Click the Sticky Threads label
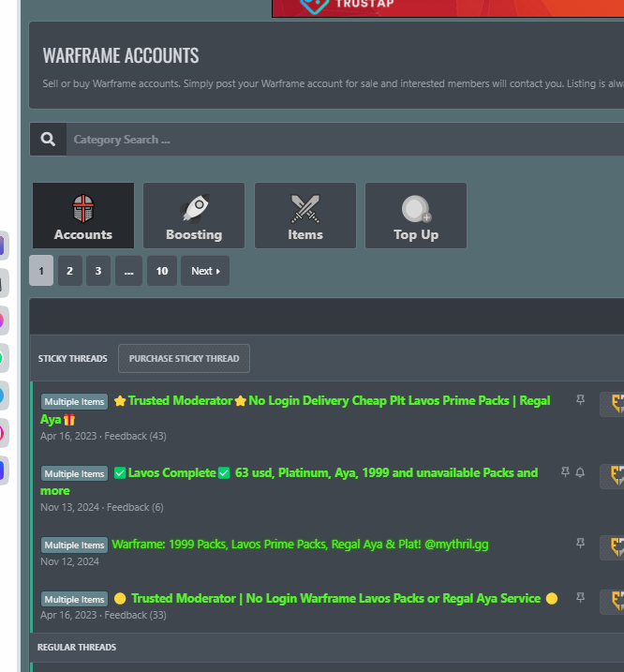The height and width of the screenshot is (672, 624). (x=72, y=359)
